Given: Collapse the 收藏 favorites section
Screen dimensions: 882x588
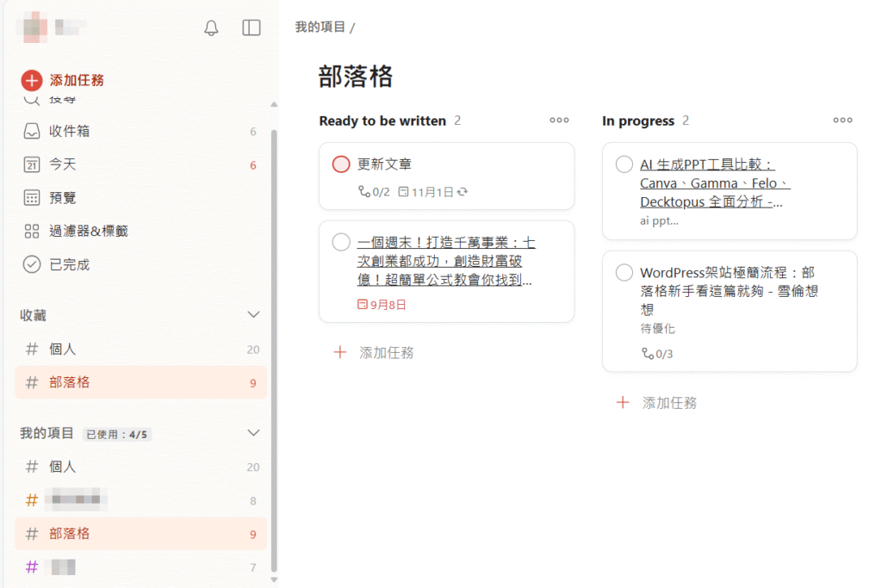Looking at the screenshot, I should coord(253,315).
